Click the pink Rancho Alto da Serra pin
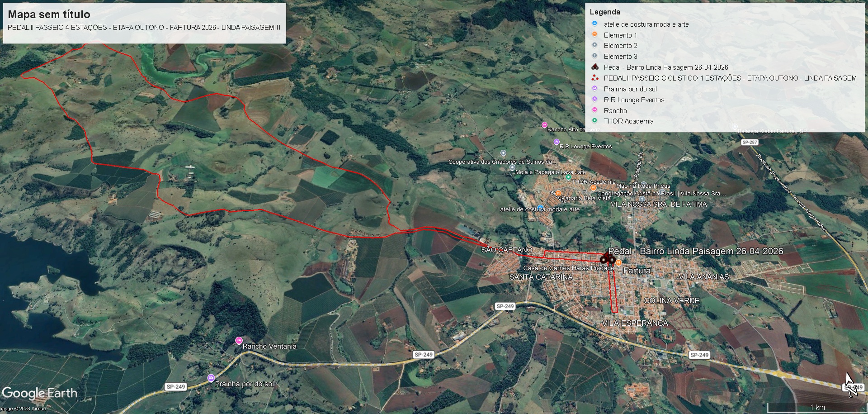The image size is (868, 414). point(544,125)
